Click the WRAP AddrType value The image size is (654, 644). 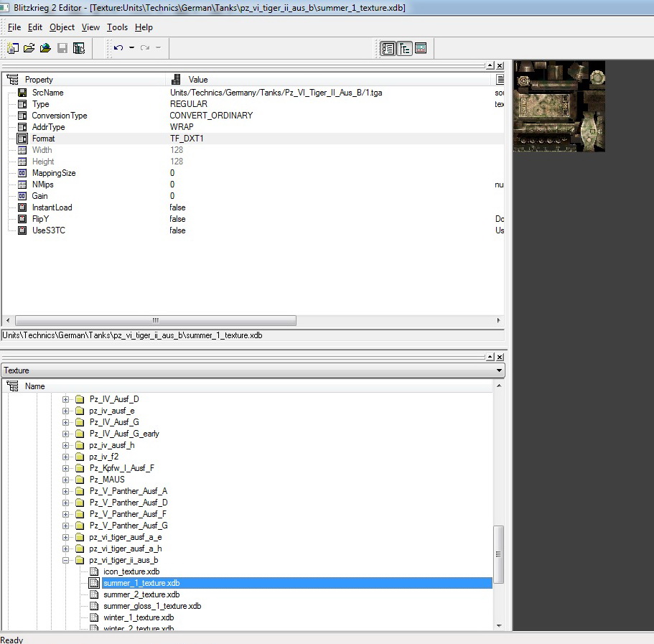[x=182, y=127]
